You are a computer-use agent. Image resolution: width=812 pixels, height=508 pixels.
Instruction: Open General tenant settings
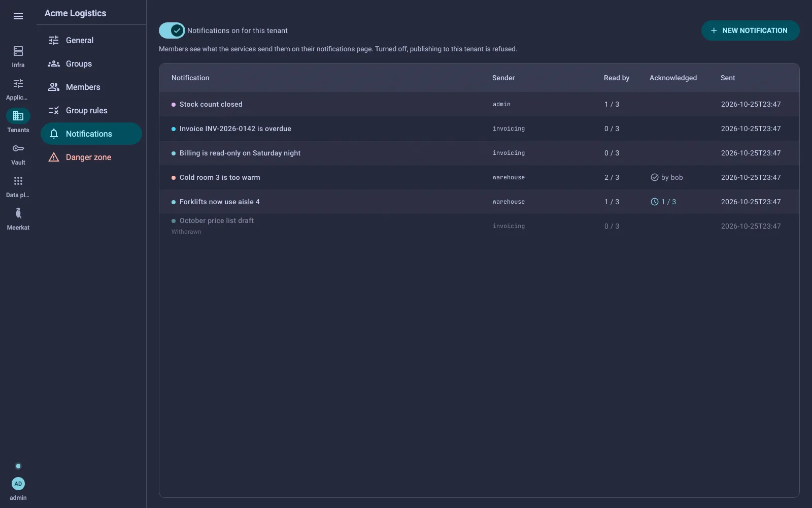click(x=91, y=40)
